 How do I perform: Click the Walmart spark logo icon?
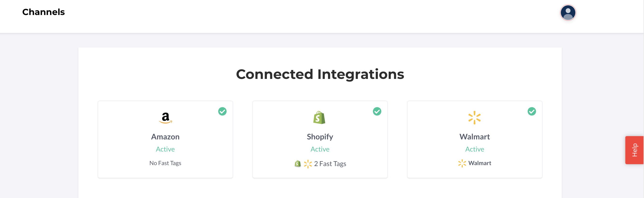pos(474,118)
